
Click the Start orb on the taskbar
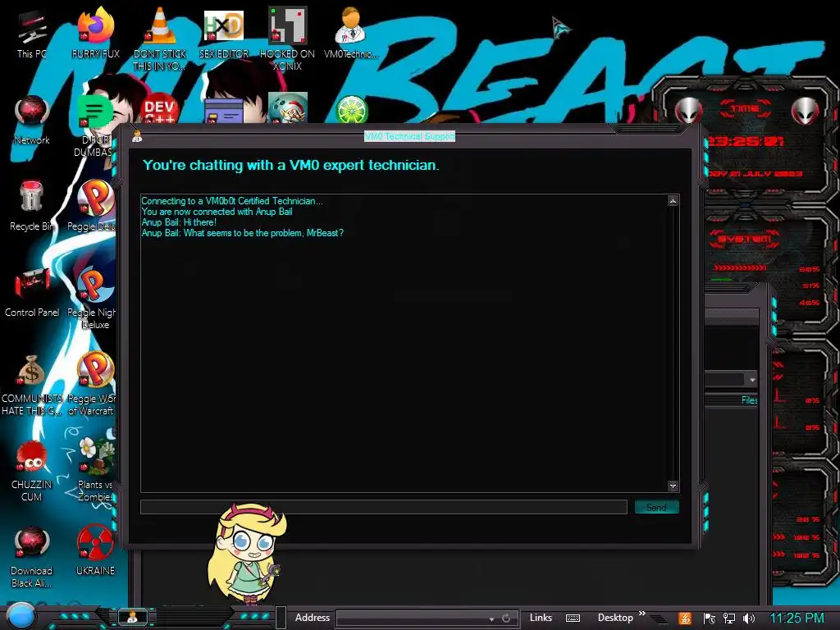point(21,617)
